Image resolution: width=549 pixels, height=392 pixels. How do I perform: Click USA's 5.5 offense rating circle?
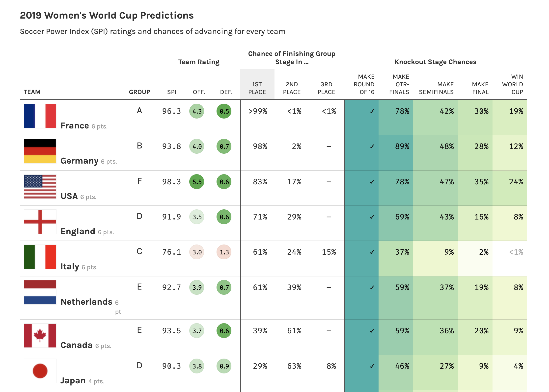197,182
